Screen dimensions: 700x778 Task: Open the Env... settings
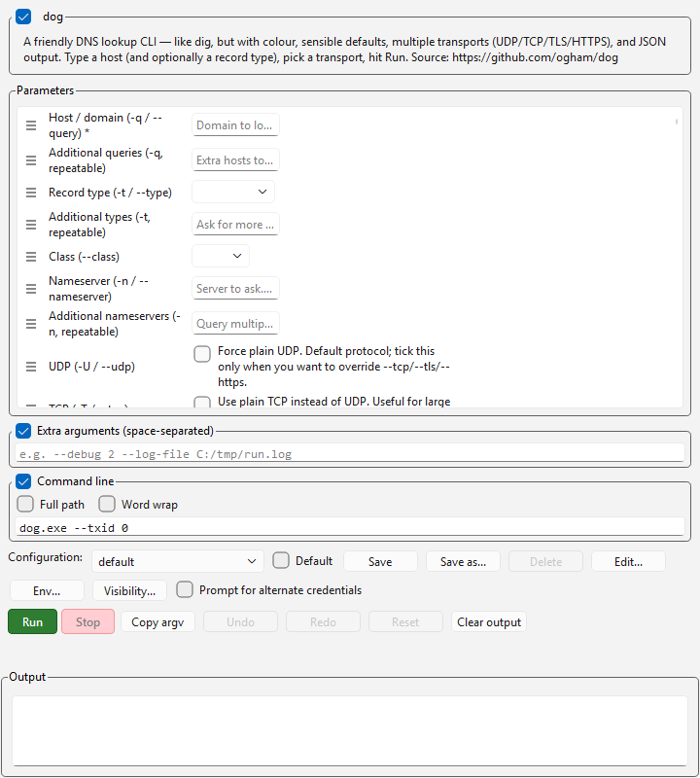coord(47,590)
